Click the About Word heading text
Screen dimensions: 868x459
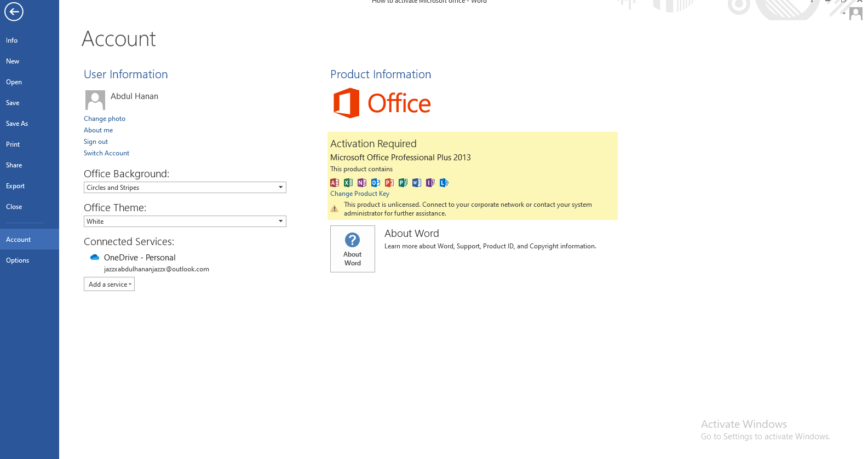pos(412,234)
